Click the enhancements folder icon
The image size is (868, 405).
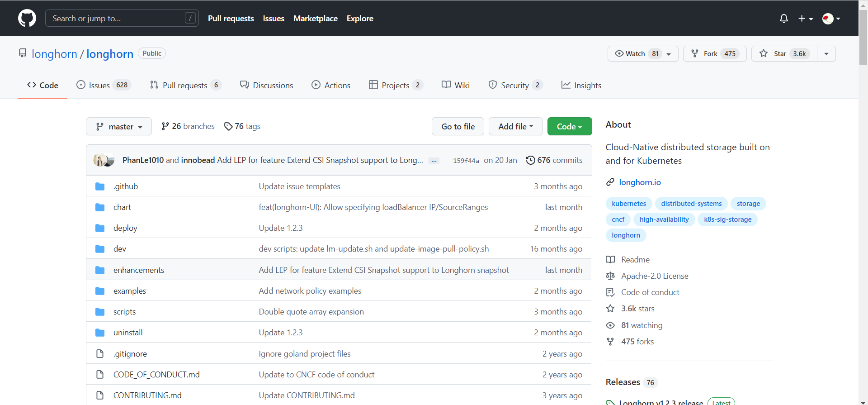(100, 270)
